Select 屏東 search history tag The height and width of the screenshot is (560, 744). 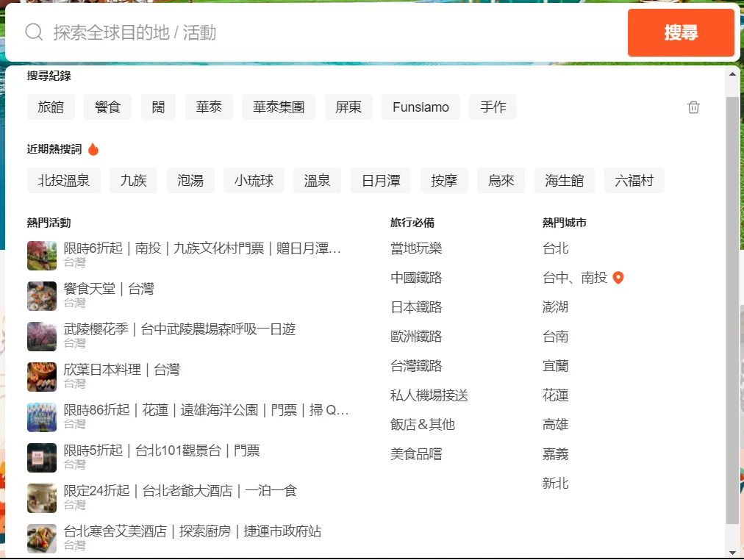tap(348, 107)
